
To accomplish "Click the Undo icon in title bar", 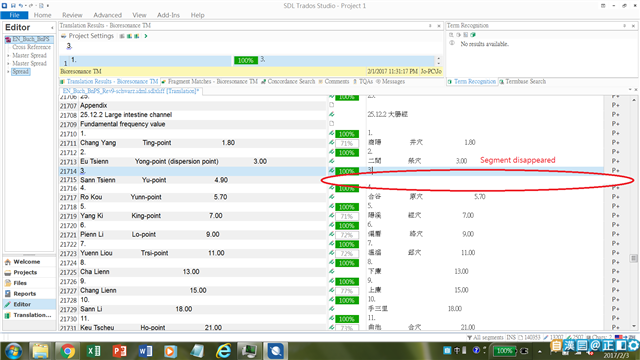I will [21, 6].
